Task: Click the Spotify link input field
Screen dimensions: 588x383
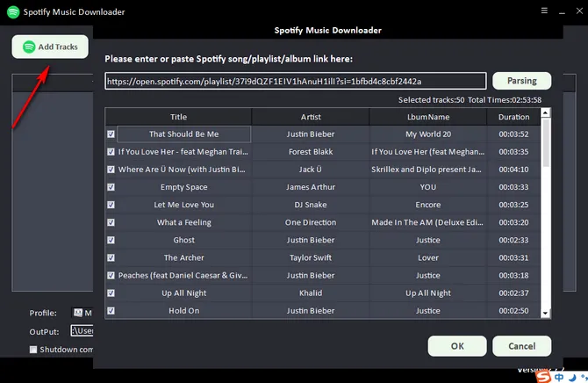Action: (x=296, y=81)
